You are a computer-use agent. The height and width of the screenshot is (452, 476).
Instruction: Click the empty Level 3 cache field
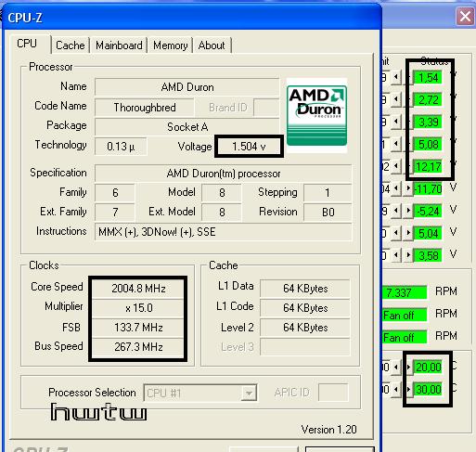point(305,347)
